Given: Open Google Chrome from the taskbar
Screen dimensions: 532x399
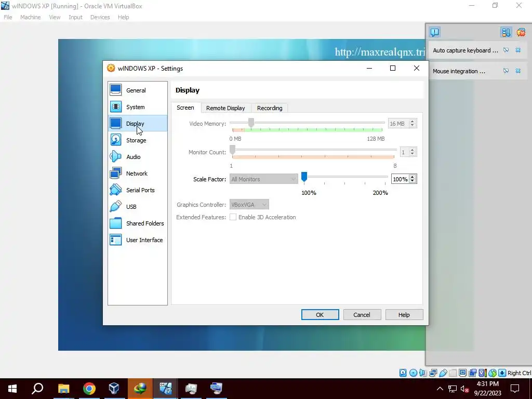Looking at the screenshot, I should click(89, 389).
